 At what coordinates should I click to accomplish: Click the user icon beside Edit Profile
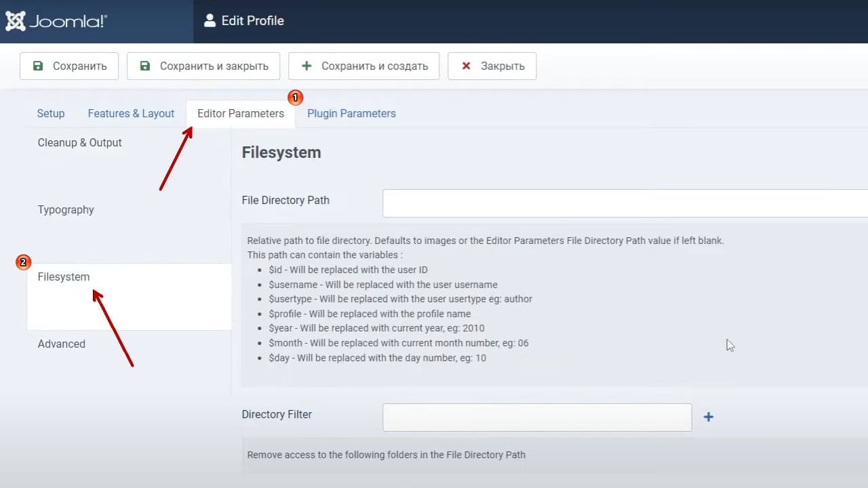(x=210, y=20)
